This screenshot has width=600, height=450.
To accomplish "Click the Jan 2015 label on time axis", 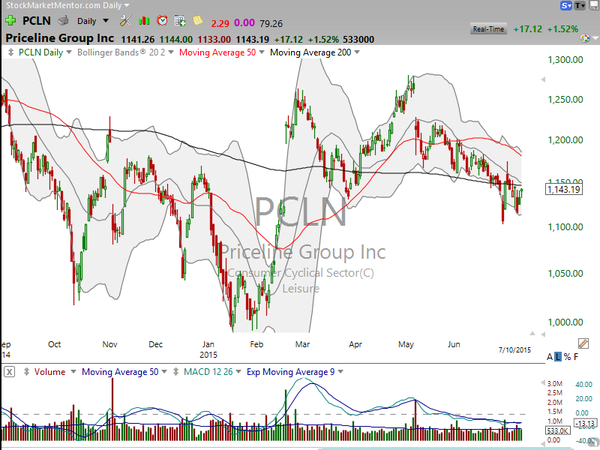I will pos(208,349).
